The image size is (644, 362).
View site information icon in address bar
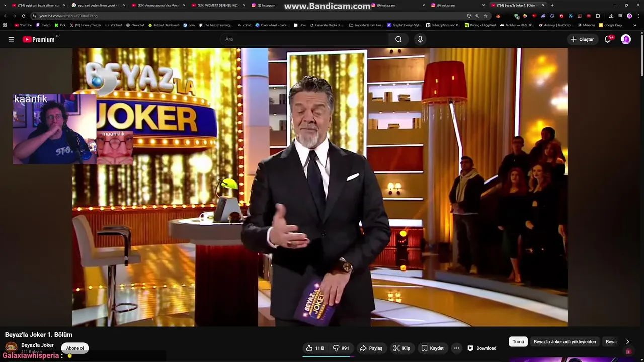point(34,16)
